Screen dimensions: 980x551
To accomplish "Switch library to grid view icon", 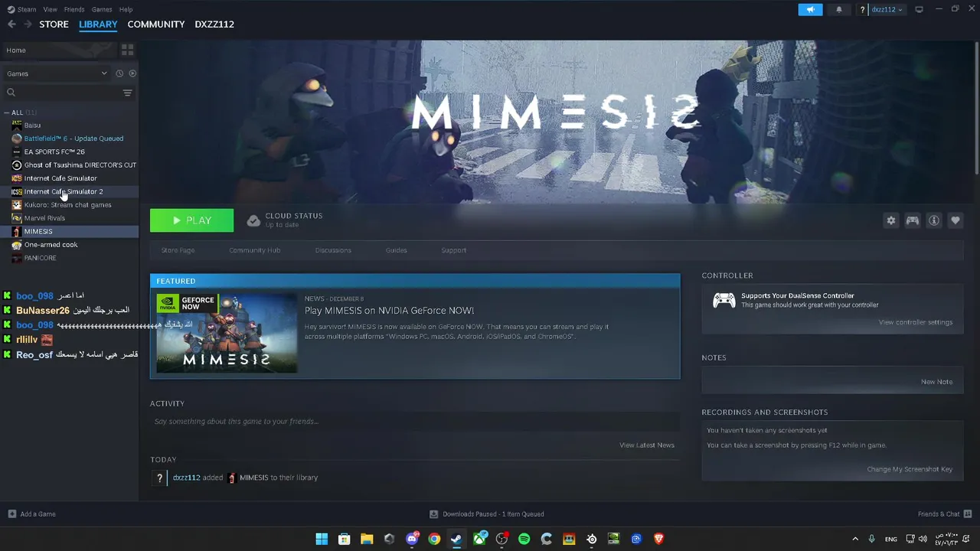I will point(127,50).
